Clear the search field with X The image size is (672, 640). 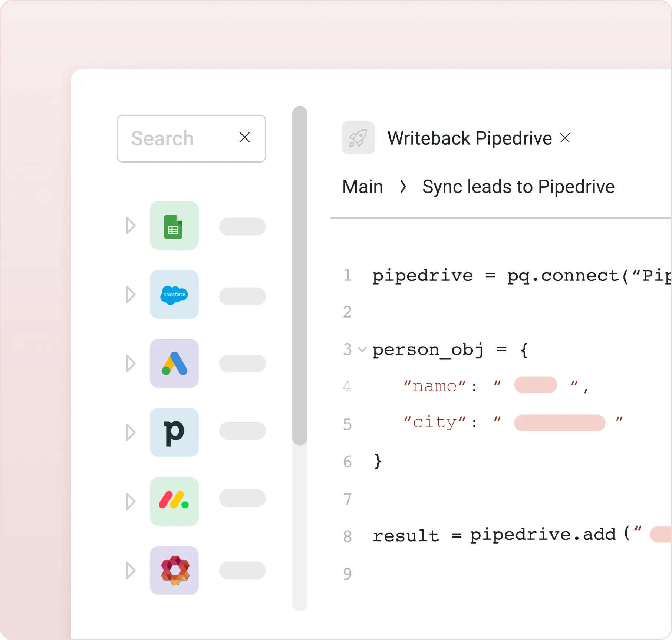click(x=244, y=138)
